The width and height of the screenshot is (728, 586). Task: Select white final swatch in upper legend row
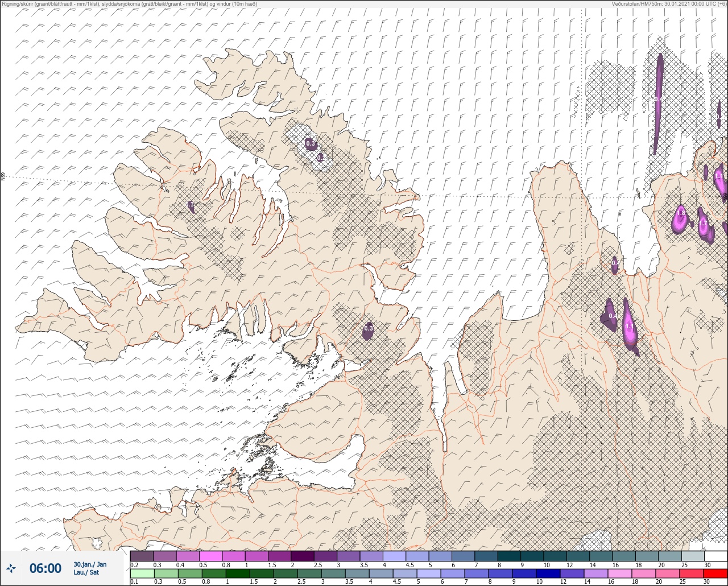pos(715,556)
